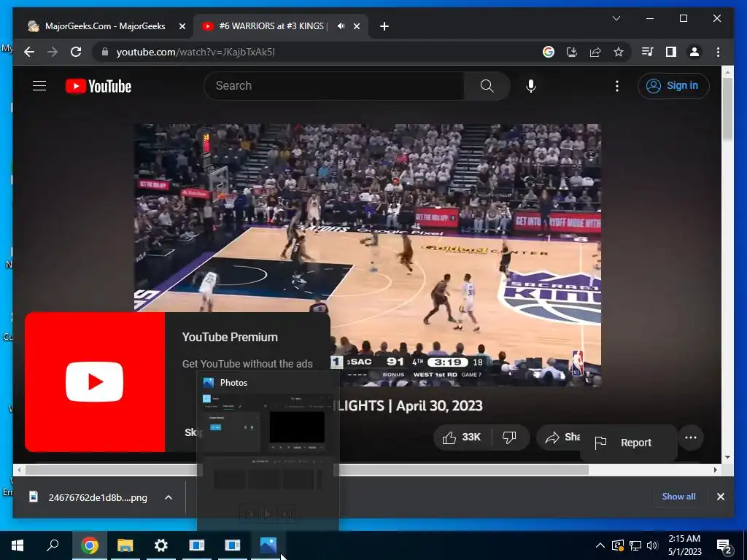Open YouTube settings three-dot menu
Screen dimensions: 747x560
pyautogui.click(x=617, y=86)
